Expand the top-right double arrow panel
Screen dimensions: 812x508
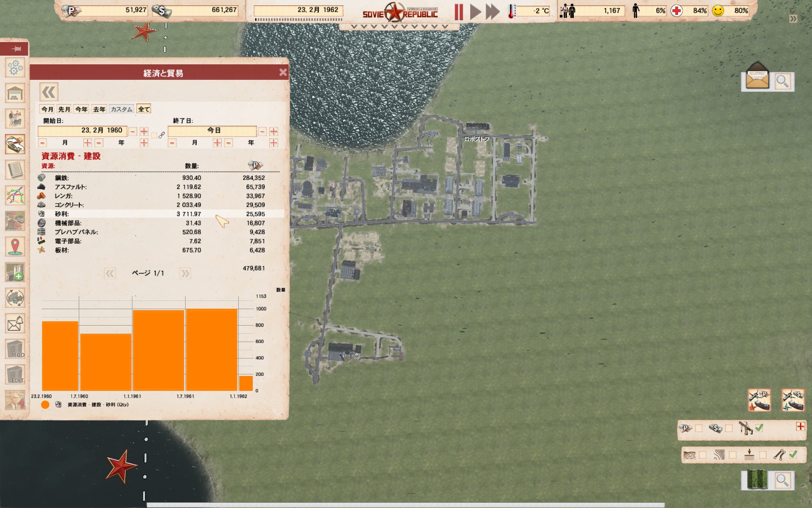click(x=793, y=19)
